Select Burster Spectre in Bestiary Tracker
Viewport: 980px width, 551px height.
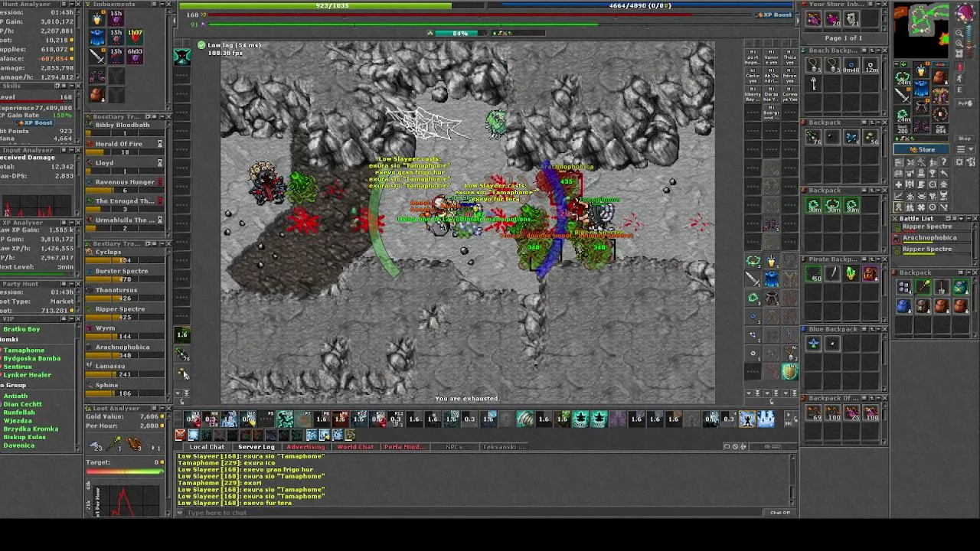(x=126, y=274)
